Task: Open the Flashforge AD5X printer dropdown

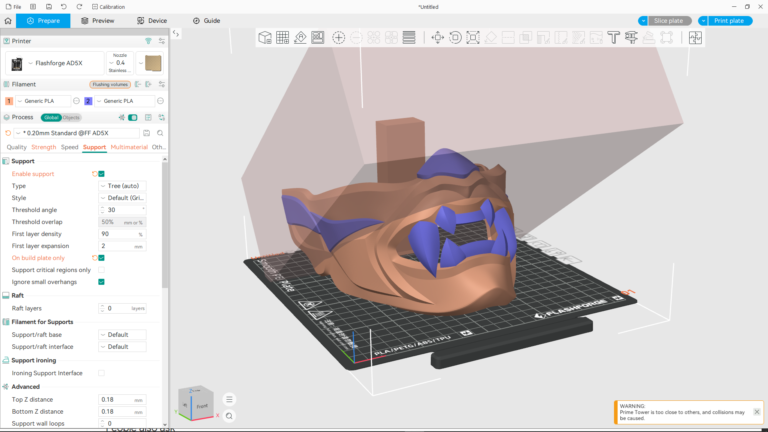Action: tap(55, 63)
